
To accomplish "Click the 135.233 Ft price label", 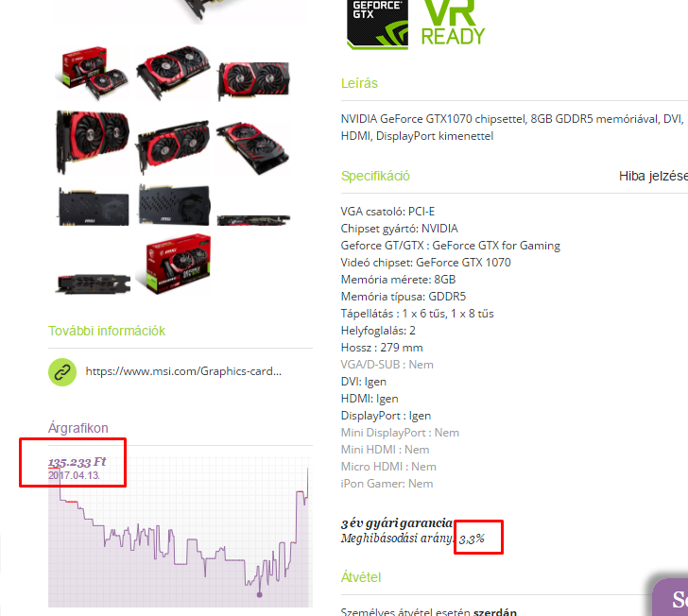I will tap(77, 462).
